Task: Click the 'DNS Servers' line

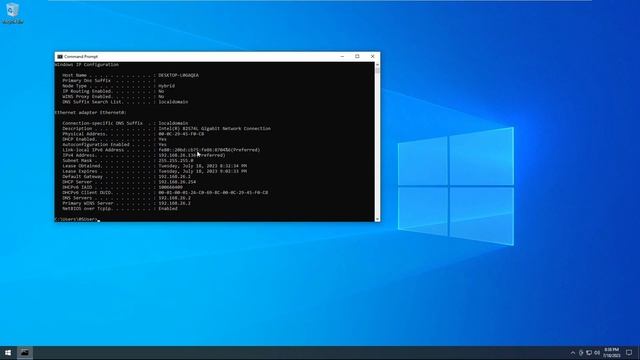Action: [x=127, y=198]
